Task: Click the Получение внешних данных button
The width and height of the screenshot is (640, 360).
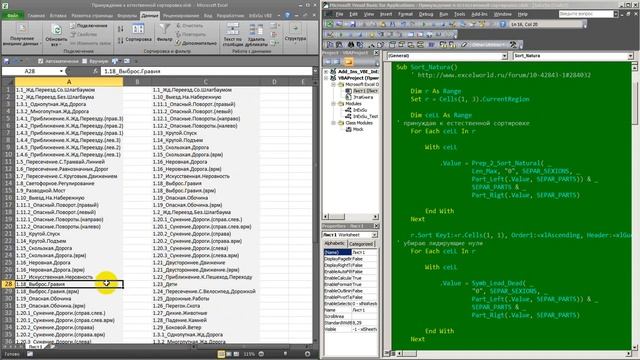Action: click(22, 35)
